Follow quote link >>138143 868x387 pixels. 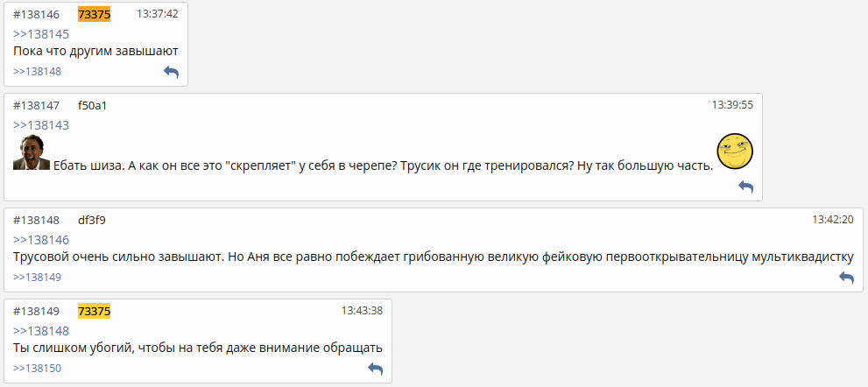[40, 125]
